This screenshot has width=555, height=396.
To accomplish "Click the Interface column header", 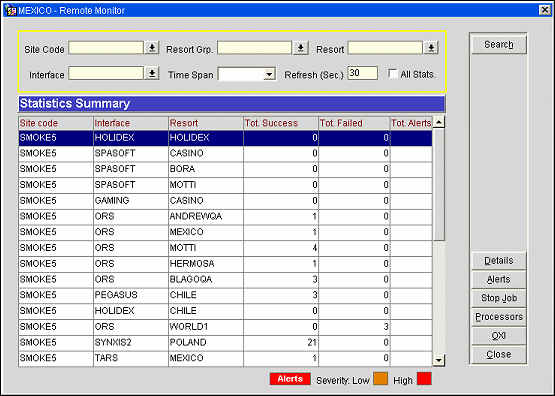I will (131, 123).
